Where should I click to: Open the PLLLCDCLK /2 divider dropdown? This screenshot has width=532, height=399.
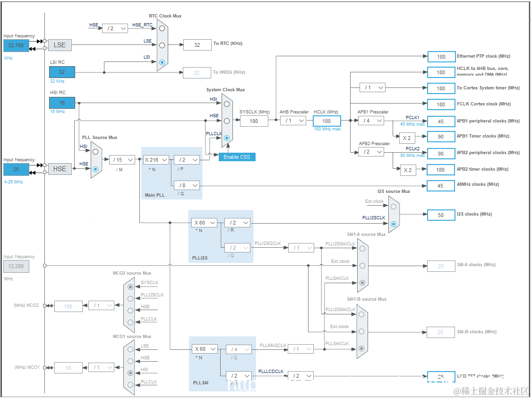(x=300, y=376)
